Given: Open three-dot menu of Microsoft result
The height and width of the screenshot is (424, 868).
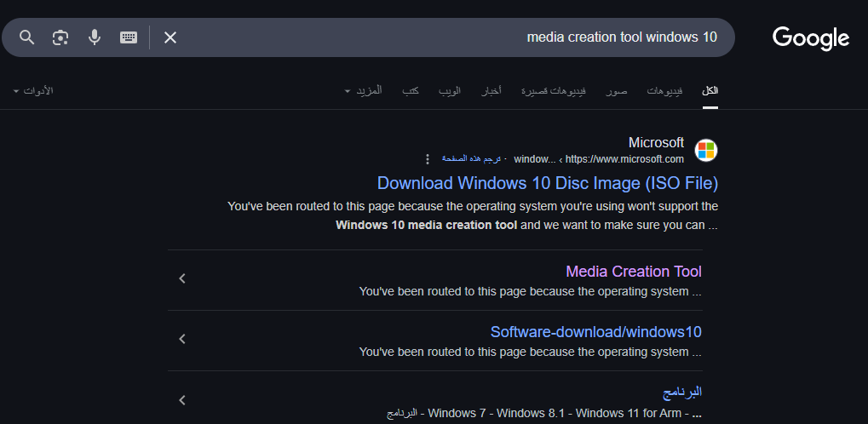Looking at the screenshot, I should pos(427,159).
